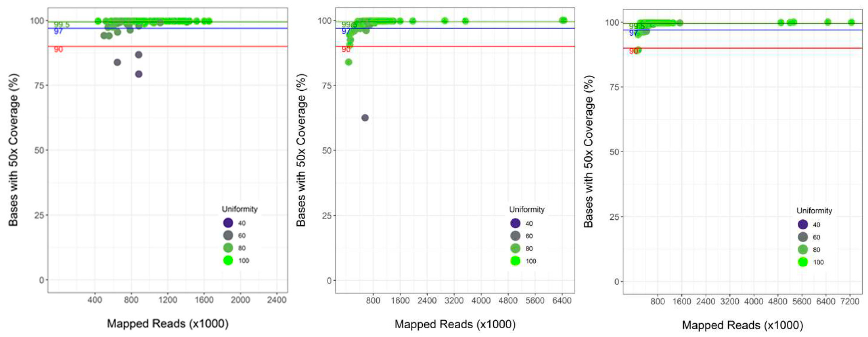Click the 4000 tick label on middle chart x-axis
The image size is (868, 337).
[x=481, y=300]
